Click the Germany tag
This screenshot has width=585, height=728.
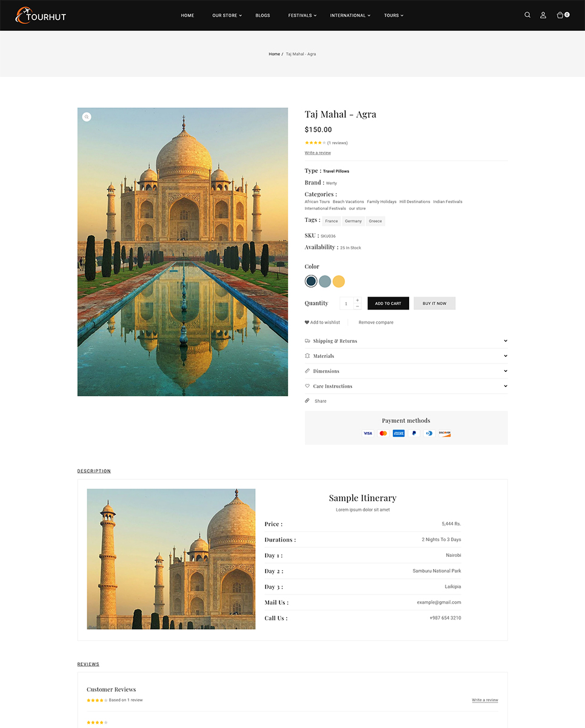(353, 221)
